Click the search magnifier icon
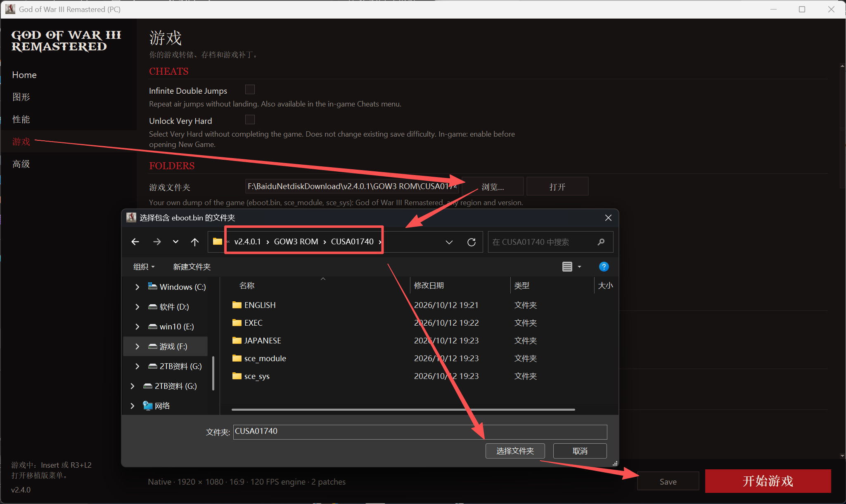Screen dimensions: 846x504 click(x=601, y=242)
